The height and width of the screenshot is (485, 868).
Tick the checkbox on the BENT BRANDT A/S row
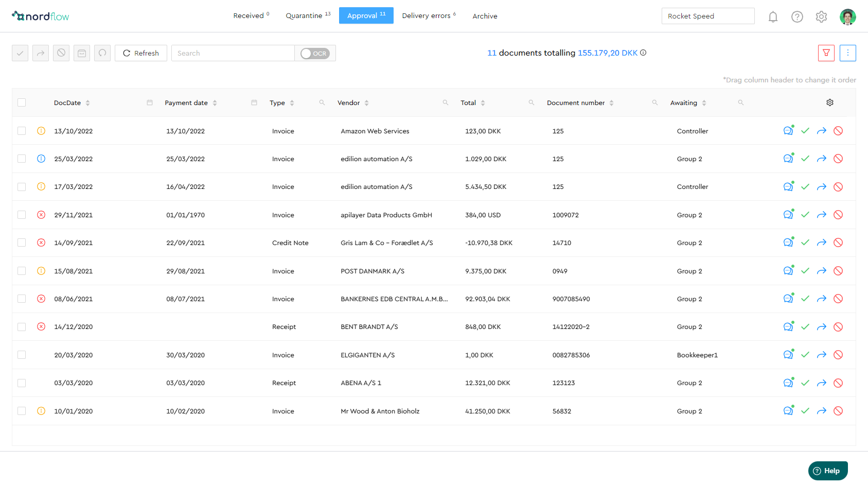(21, 326)
